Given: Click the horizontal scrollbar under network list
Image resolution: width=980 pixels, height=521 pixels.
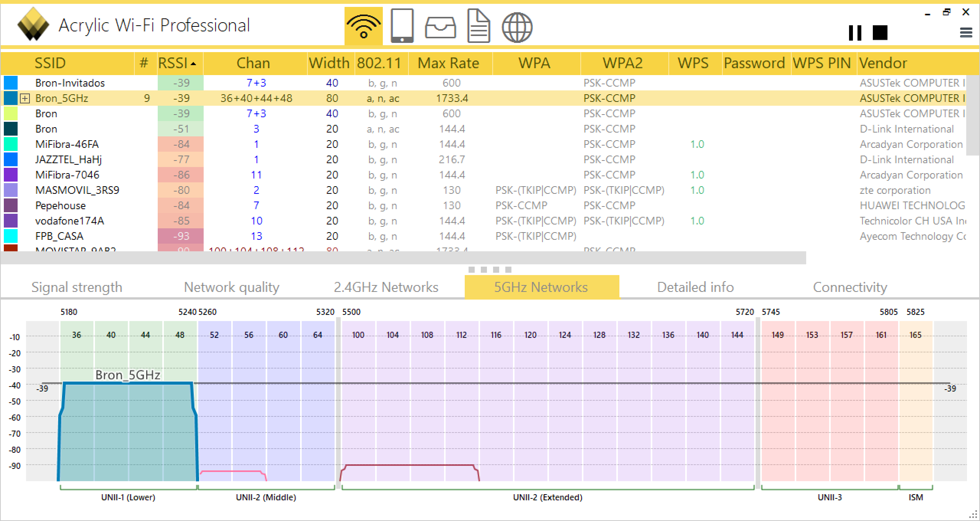Looking at the screenshot, I should coord(403,258).
